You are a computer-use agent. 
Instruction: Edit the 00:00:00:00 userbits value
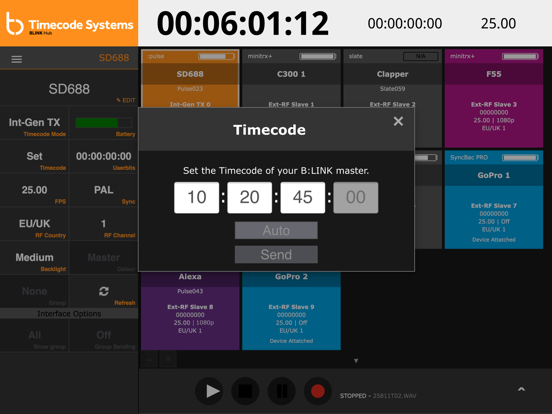tap(104, 156)
